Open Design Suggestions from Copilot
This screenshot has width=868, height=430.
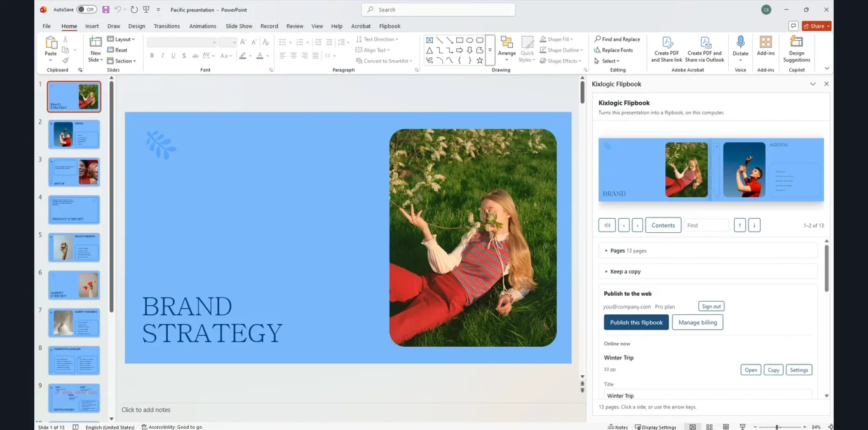[796, 49]
